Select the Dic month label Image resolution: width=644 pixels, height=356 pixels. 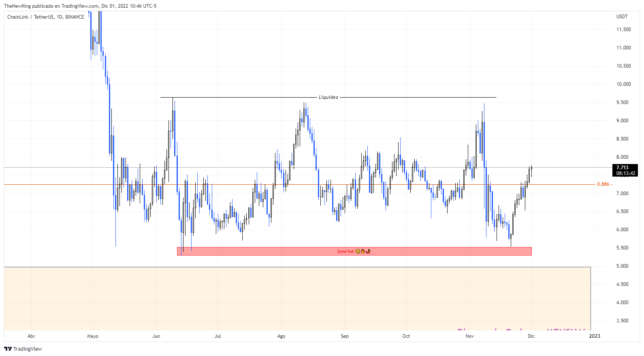tap(531, 336)
